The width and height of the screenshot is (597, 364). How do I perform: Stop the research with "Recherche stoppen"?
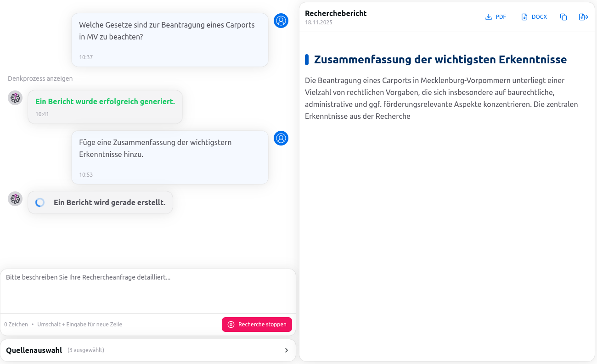tap(257, 325)
